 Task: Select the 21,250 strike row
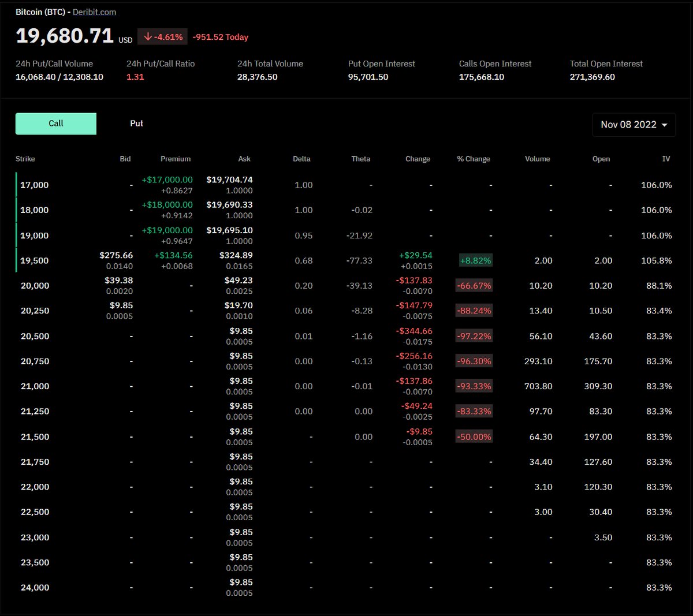click(x=345, y=412)
